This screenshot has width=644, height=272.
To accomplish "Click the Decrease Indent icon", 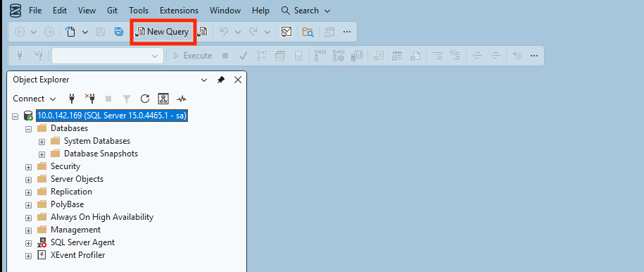I will 476,56.
